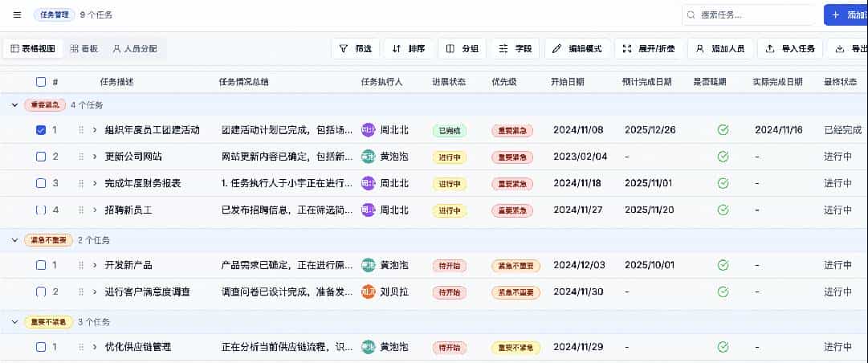The image size is (868, 363).
Task: Click 黄泡泡 avatar in 更新公司网站 row
Action: coord(368,157)
